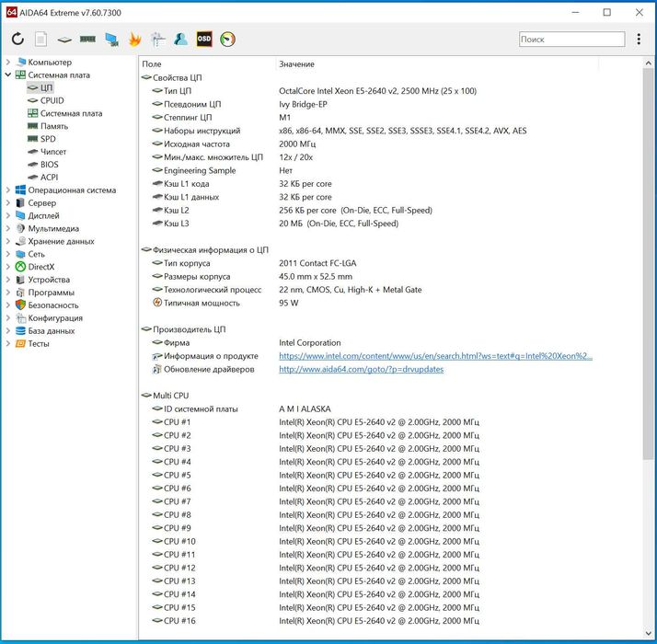Viewport: 657px width, 644px height.
Task: Expand the Сервер tree node
Action: 8,202
